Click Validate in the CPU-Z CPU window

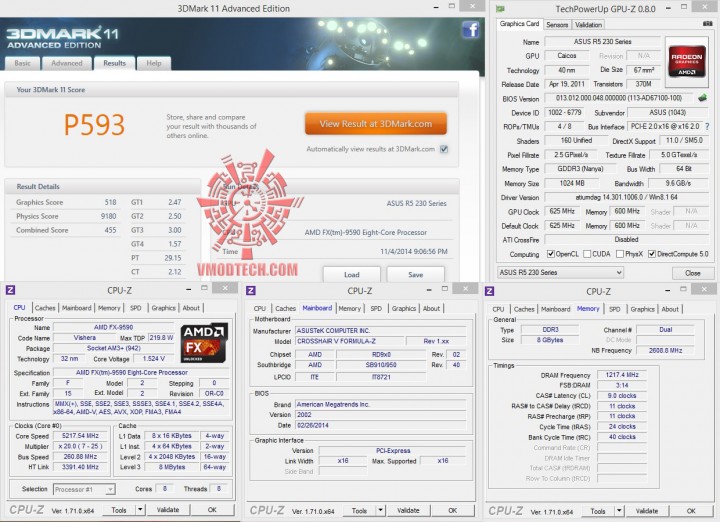pyautogui.click(x=168, y=510)
